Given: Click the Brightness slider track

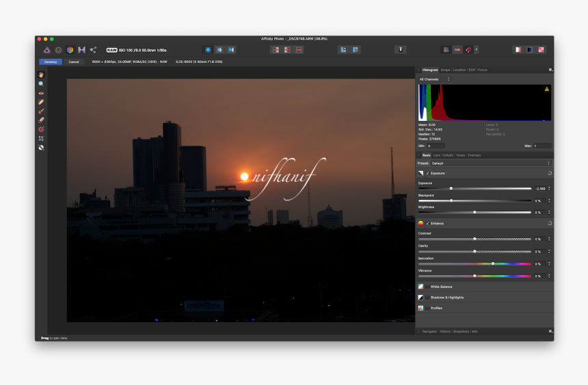Looking at the screenshot, I should click(x=475, y=213).
